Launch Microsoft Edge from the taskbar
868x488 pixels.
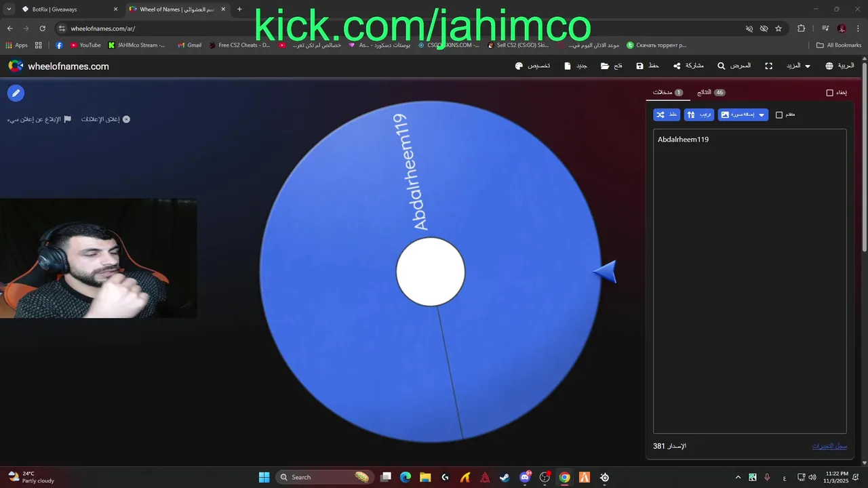[406, 477]
